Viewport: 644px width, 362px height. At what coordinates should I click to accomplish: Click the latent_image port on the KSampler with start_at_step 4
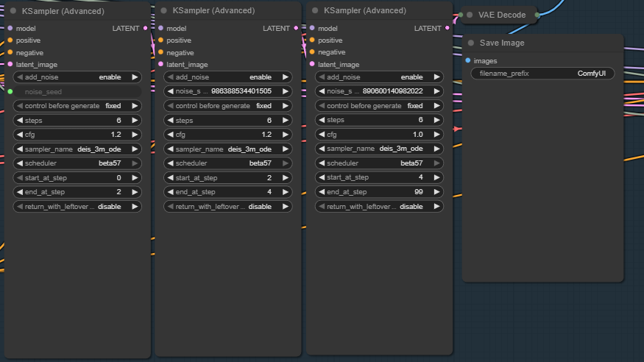point(312,64)
